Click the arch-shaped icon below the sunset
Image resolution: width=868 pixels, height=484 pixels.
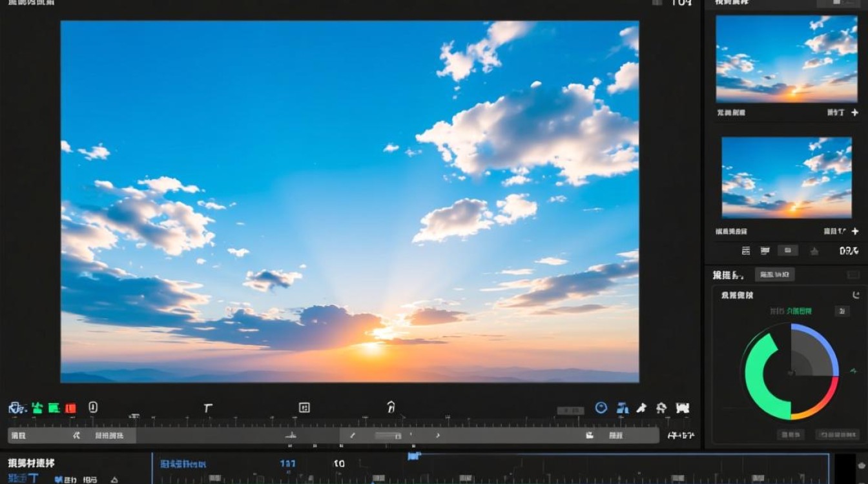click(x=391, y=407)
